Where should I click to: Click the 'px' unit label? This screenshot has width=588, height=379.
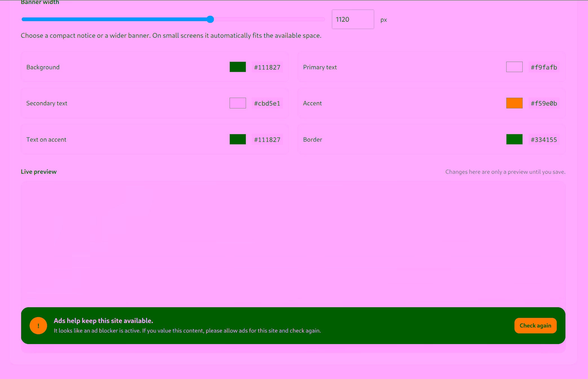pos(383,20)
